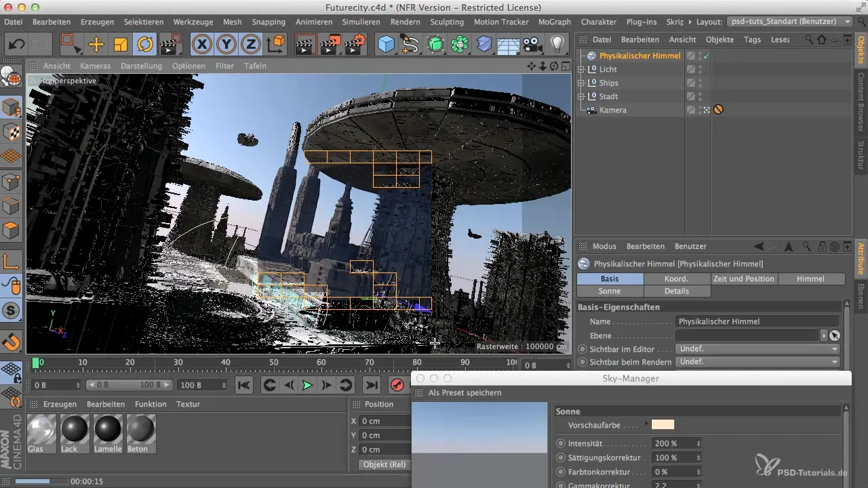Toggle Intensität keyframe circle
The width and height of the screenshot is (868, 488).
[561, 443]
